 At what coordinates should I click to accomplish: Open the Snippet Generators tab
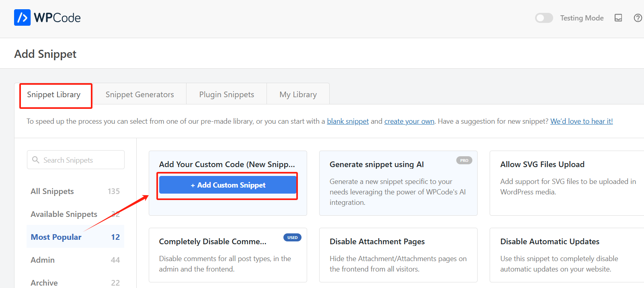pyautogui.click(x=139, y=95)
